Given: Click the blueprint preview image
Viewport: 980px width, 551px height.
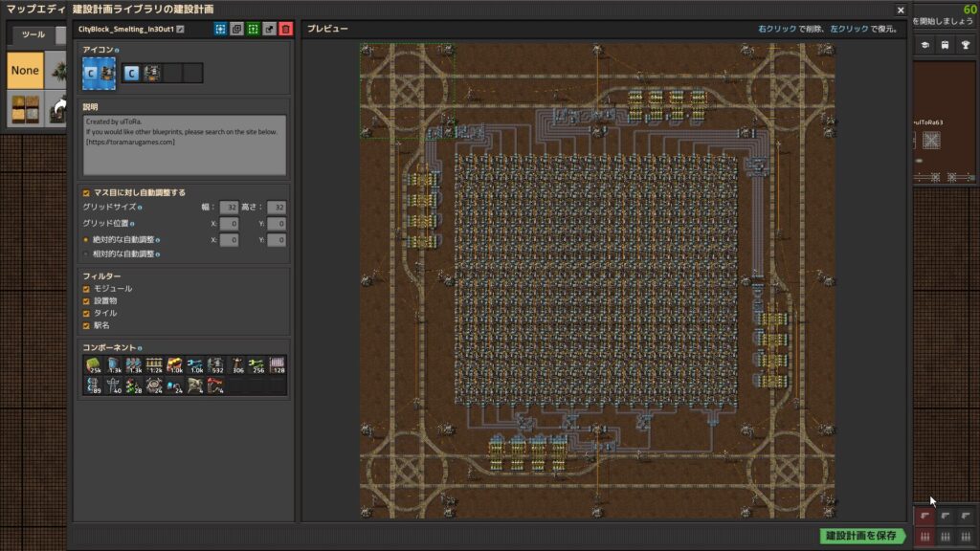Looking at the screenshot, I should 597,280.
